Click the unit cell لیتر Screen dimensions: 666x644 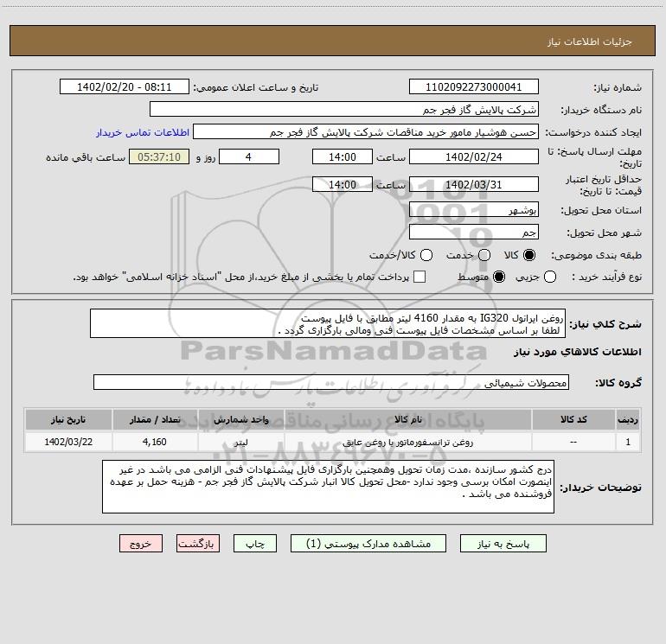click(x=240, y=442)
